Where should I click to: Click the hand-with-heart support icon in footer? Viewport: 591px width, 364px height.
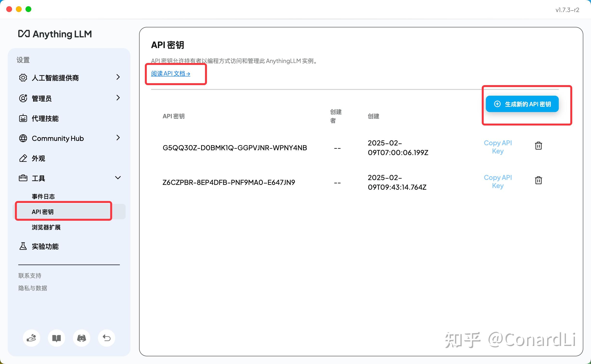point(31,338)
